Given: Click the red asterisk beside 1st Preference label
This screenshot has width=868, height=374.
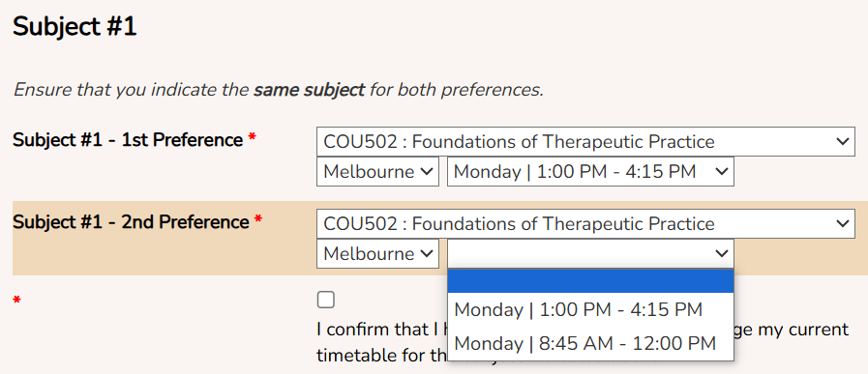Looking at the screenshot, I should point(252,139).
